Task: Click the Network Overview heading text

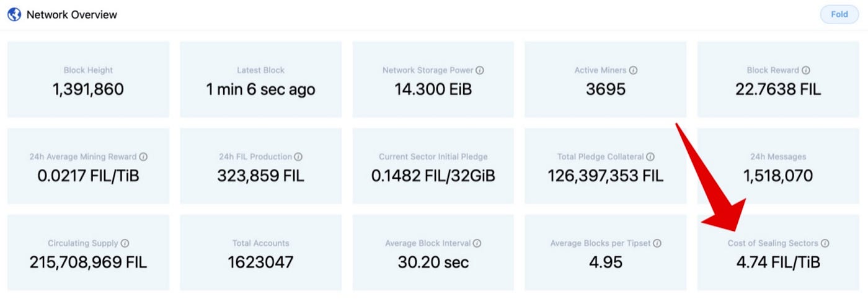Action: point(71,14)
